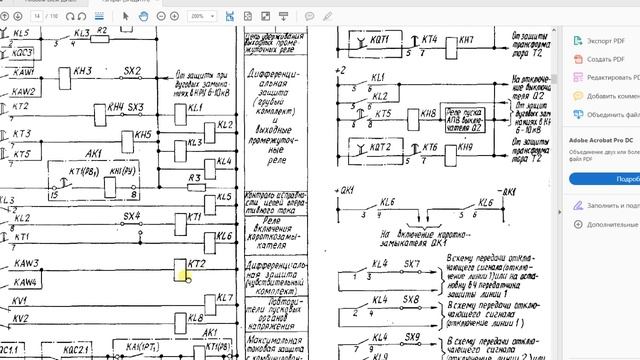The height and width of the screenshot is (360, 640).
Task: Zoom in with the plus button
Action: (174, 16)
